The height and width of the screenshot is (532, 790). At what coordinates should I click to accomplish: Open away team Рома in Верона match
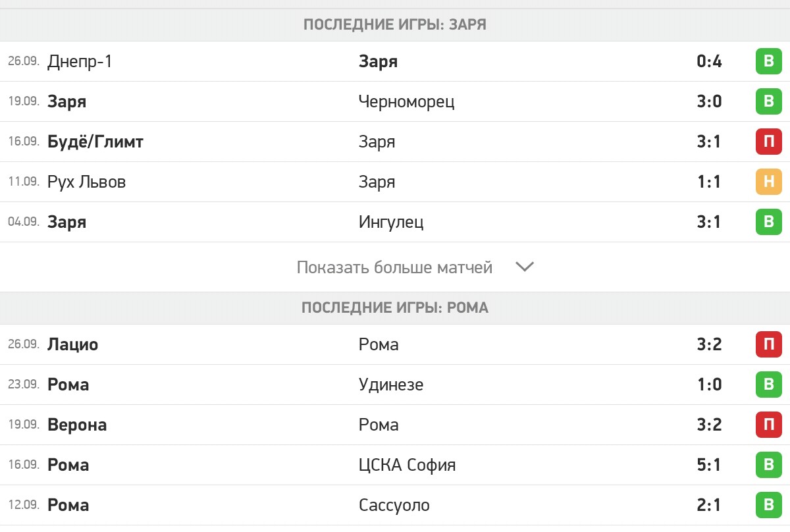point(379,425)
